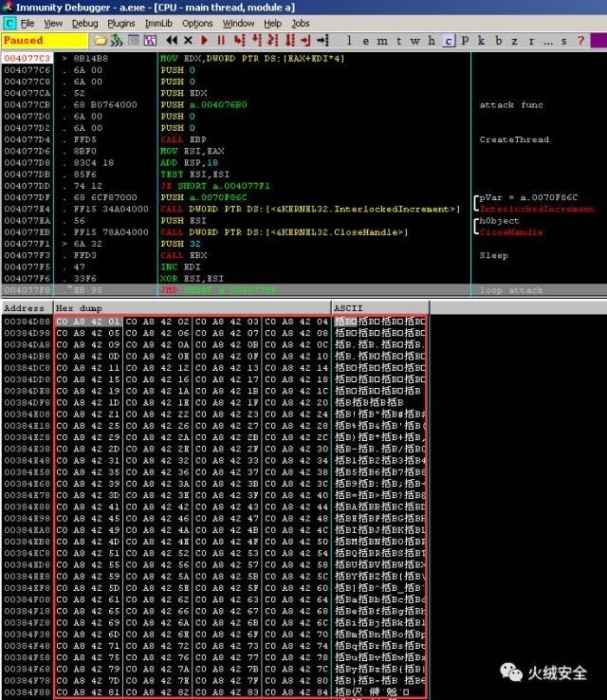This screenshot has width=607, height=700.
Task: Open the Window menu
Action: tap(238, 23)
